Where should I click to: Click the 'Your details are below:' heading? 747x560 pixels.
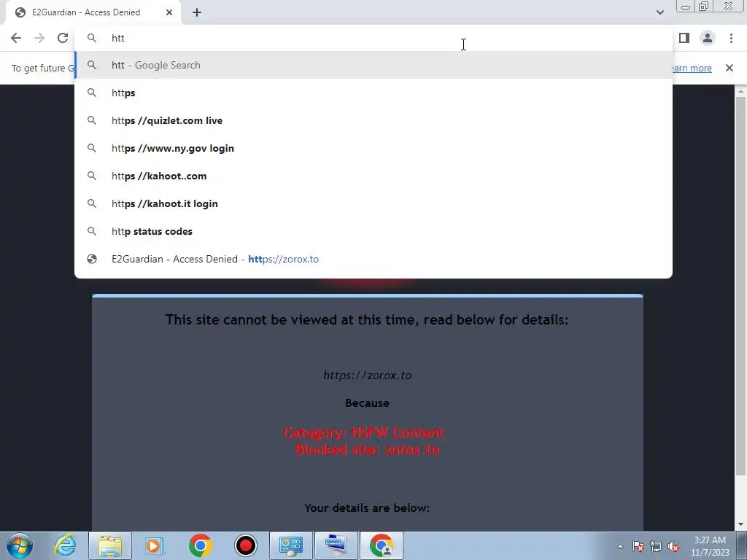tap(367, 507)
